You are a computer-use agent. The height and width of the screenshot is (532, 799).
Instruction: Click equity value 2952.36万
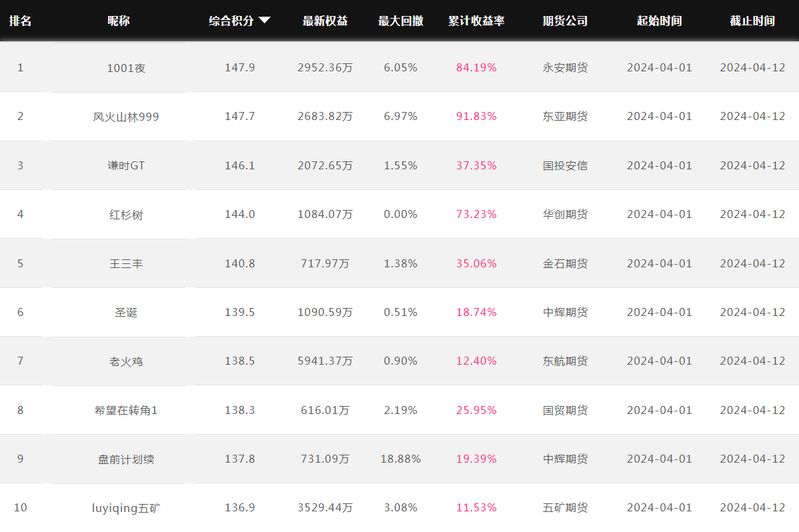coord(325,67)
